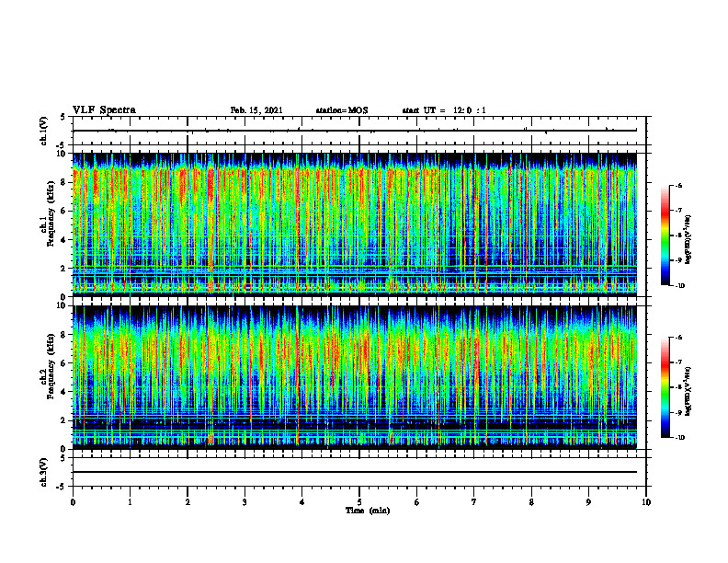
Task: Click the "10" minute tick on time axis
Action: tap(646, 502)
